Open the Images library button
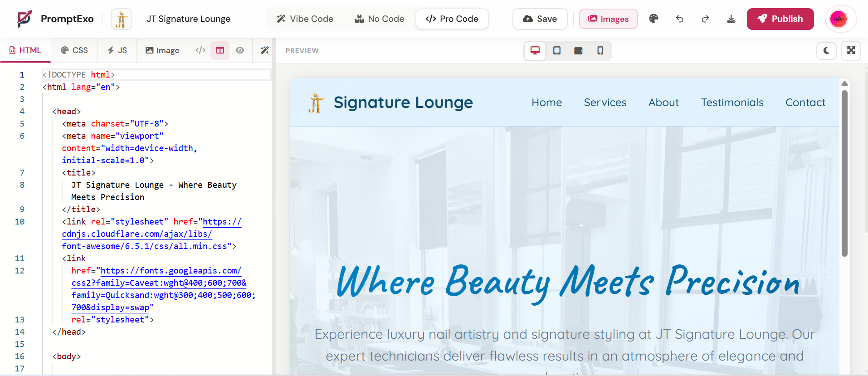 (x=608, y=19)
